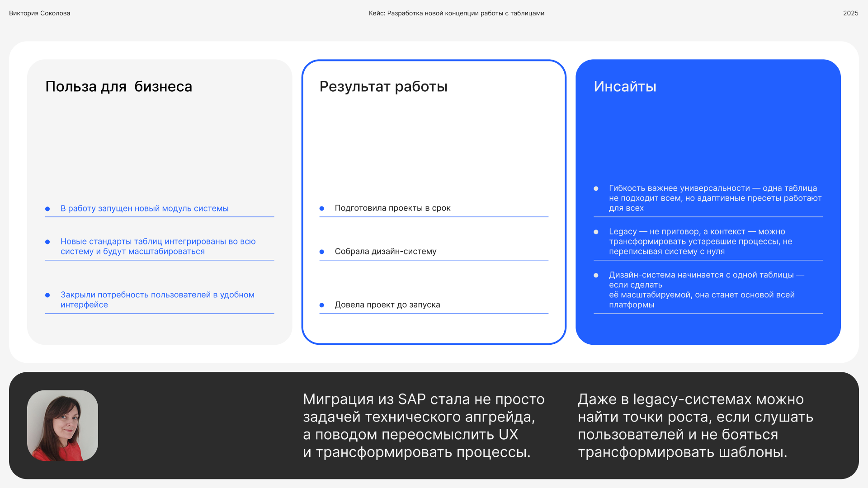
Task: Click bullet next to 'Подготовила проекты в срок'
Action: (x=322, y=208)
